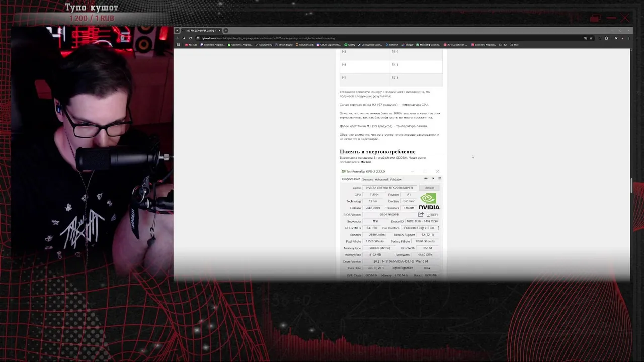Open the Spotify bookmark
Image resolution: width=644 pixels, height=362 pixels.
click(x=350, y=45)
